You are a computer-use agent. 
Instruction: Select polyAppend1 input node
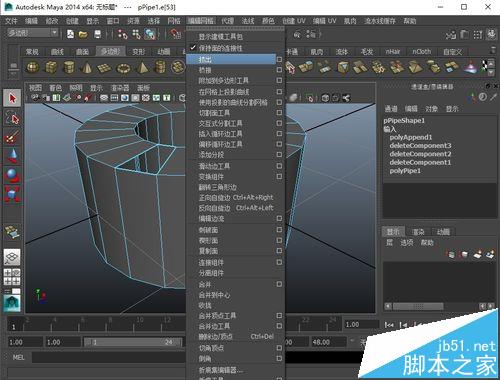(x=411, y=137)
